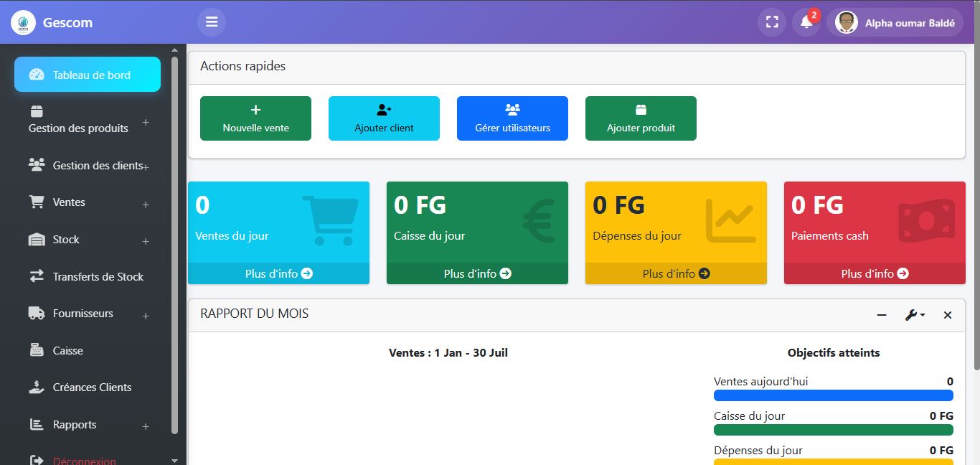Close the Rapport du mois panel
Screen dimensions: 980x465
[948, 315]
